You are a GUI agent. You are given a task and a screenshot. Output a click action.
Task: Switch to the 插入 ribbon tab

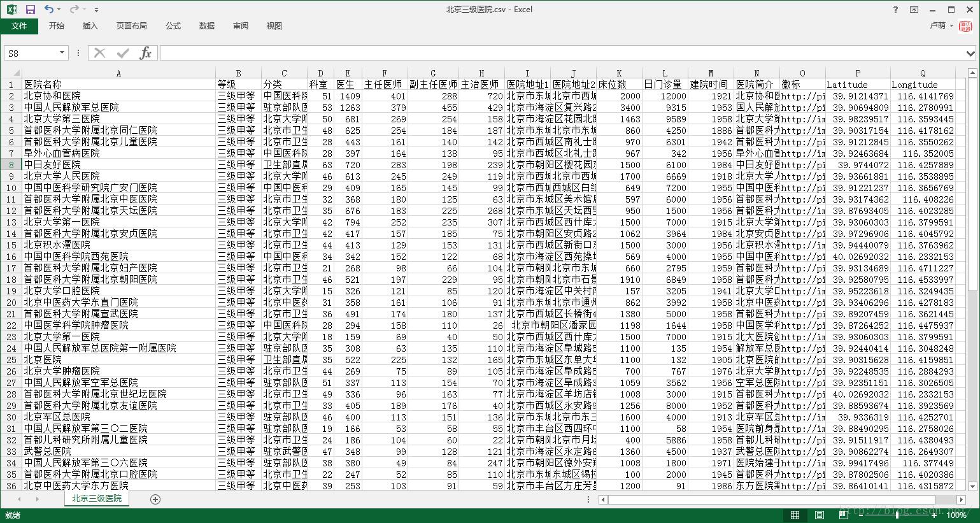point(90,26)
